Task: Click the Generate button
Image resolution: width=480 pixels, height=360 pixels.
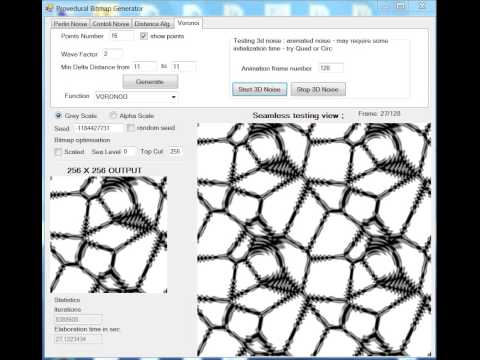Action: tap(150, 82)
